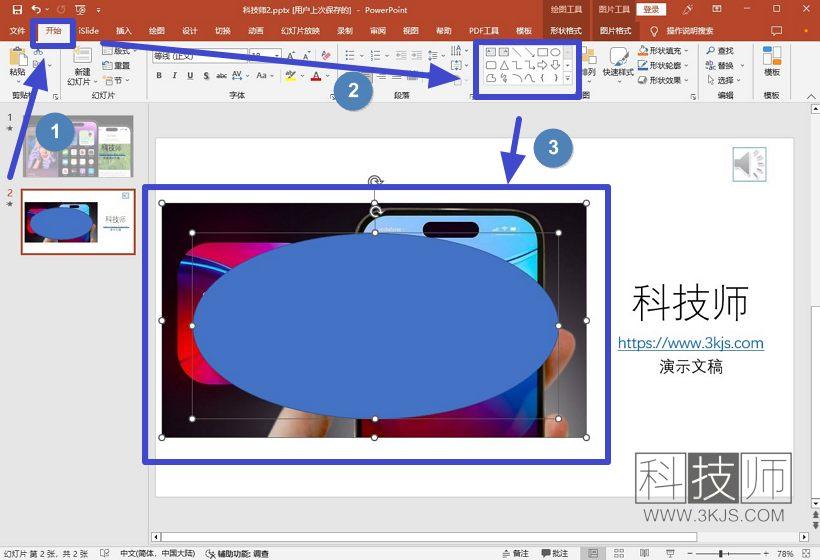Toggle Underline formatting
Image resolution: width=820 pixels, height=560 pixels.
tap(190, 76)
